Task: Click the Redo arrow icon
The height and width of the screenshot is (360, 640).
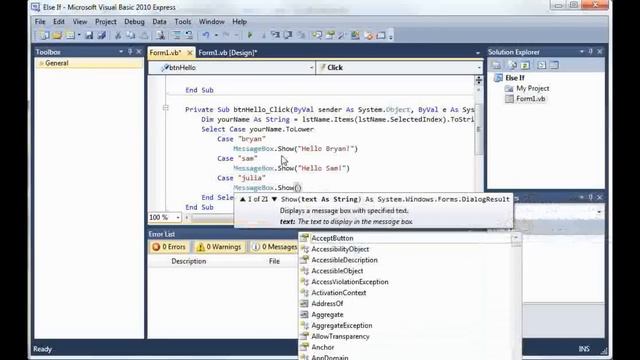Action: (x=226, y=36)
